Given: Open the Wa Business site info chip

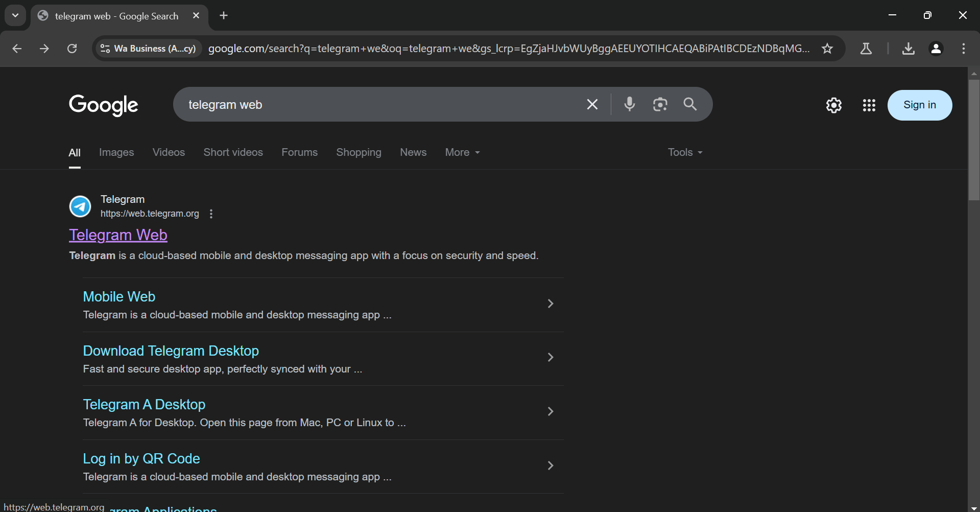Looking at the screenshot, I should tap(148, 49).
